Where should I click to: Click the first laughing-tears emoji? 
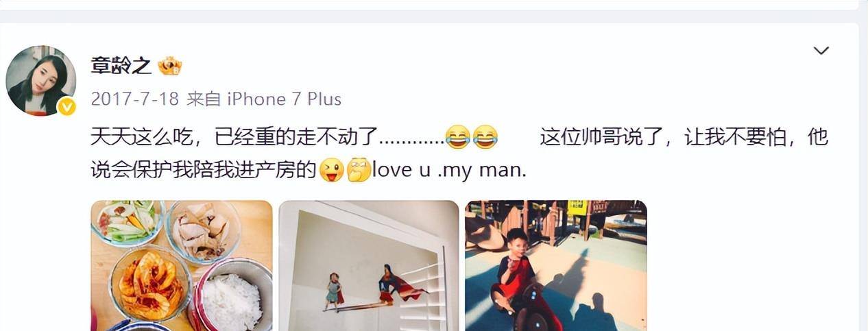pos(457,138)
